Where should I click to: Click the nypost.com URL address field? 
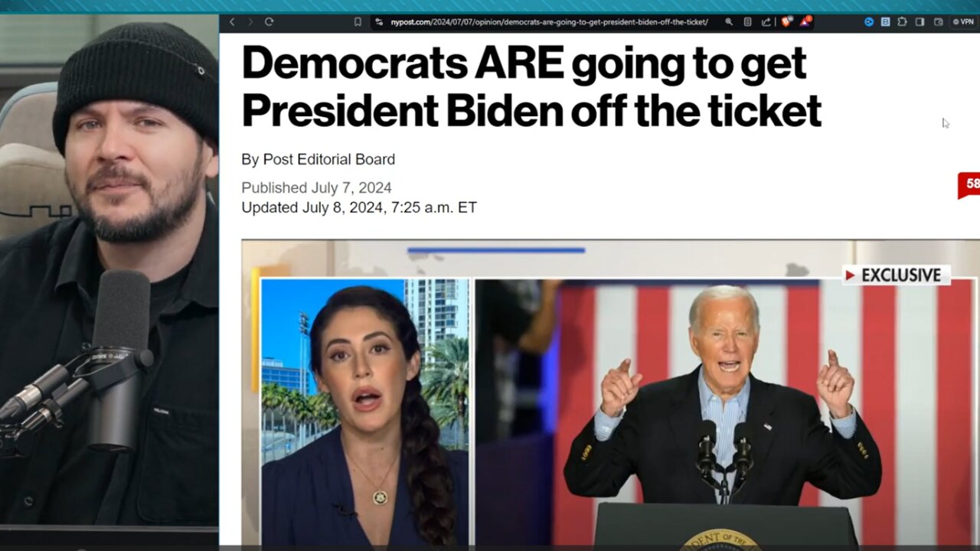tap(549, 22)
